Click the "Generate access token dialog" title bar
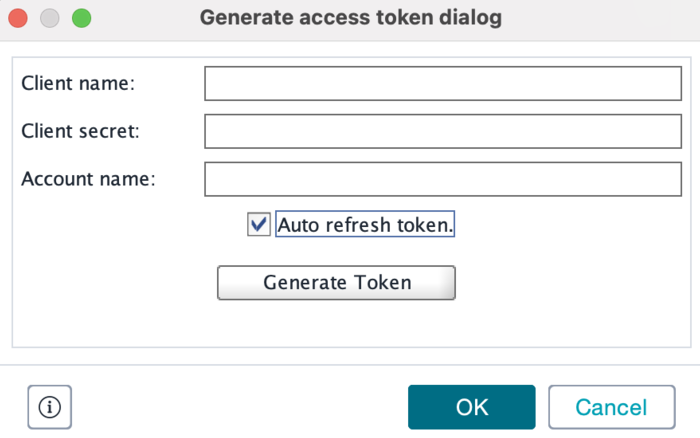This screenshot has height=438, width=700. (350, 18)
